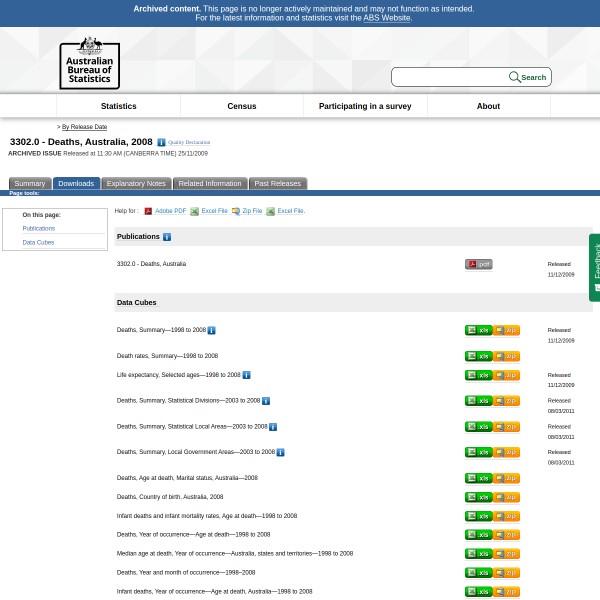Click the info icon beside Publications heading

click(x=167, y=237)
